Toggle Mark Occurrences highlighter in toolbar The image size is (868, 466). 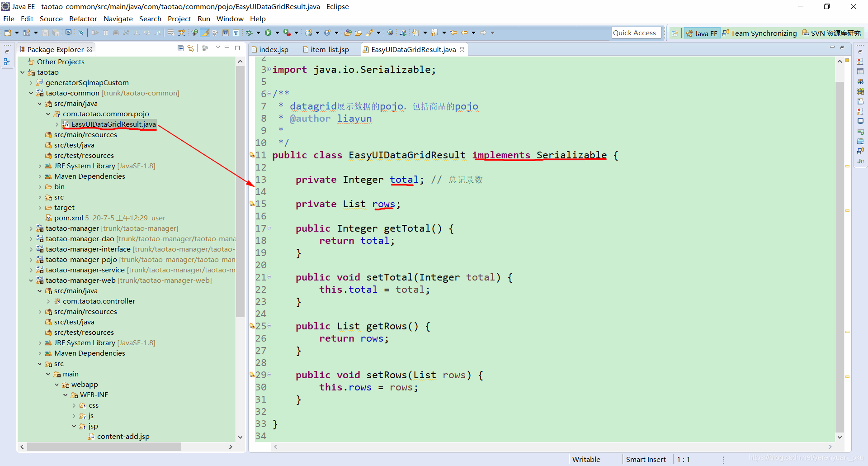[205, 33]
